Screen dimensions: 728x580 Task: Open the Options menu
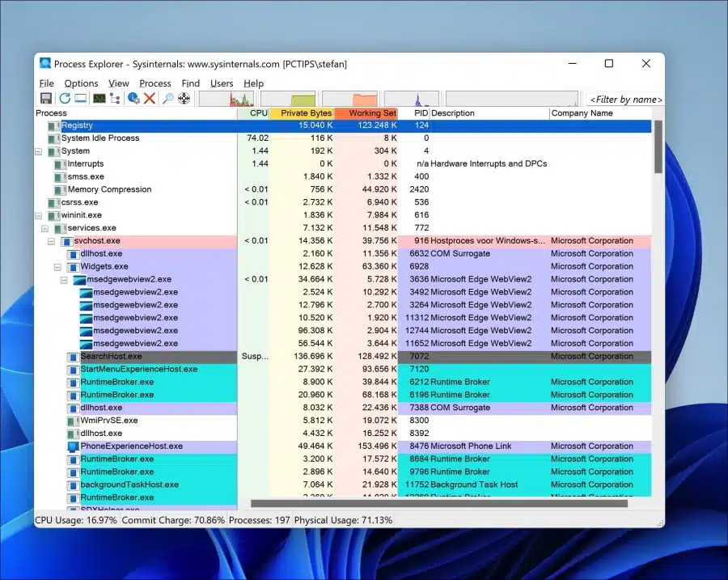(x=81, y=83)
